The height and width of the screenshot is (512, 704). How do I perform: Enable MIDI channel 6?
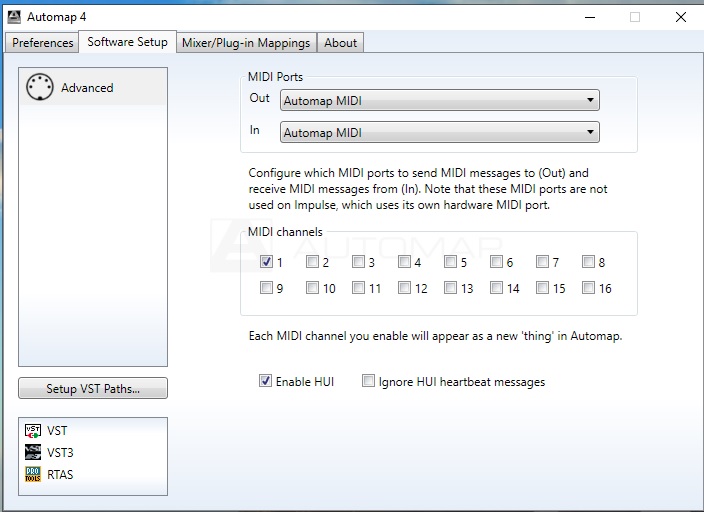[496, 261]
